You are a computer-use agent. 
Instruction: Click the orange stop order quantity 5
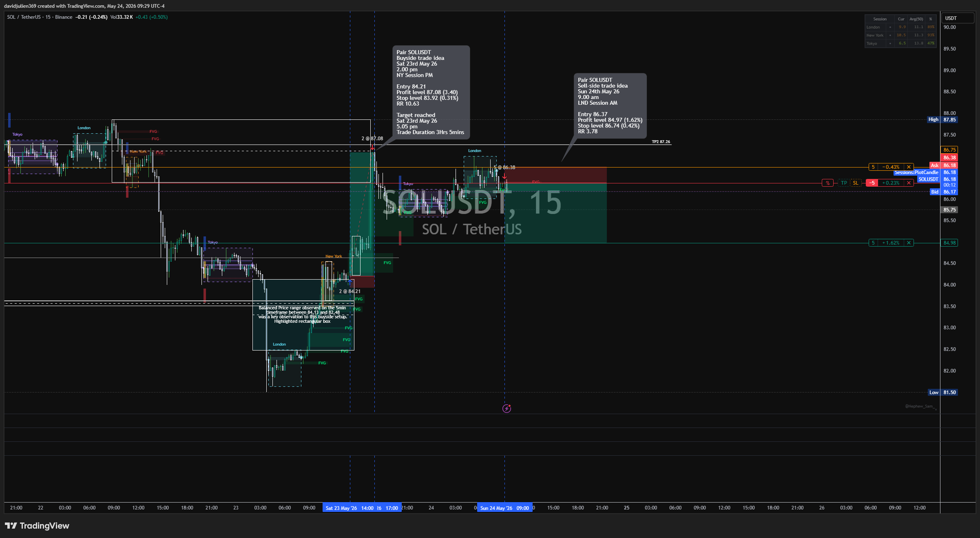(x=873, y=167)
